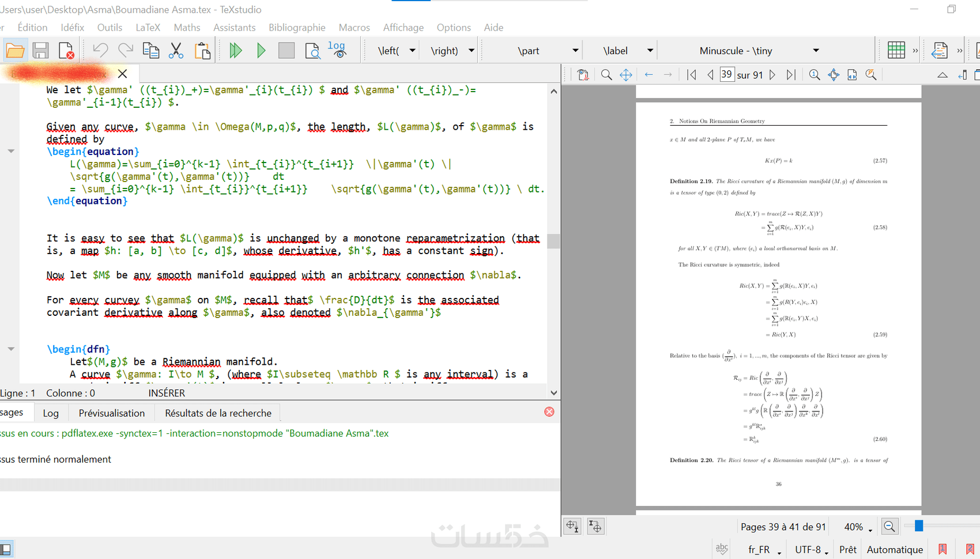980x559 pixels.
Task: Build and view with the double green arrow
Action: pos(235,51)
